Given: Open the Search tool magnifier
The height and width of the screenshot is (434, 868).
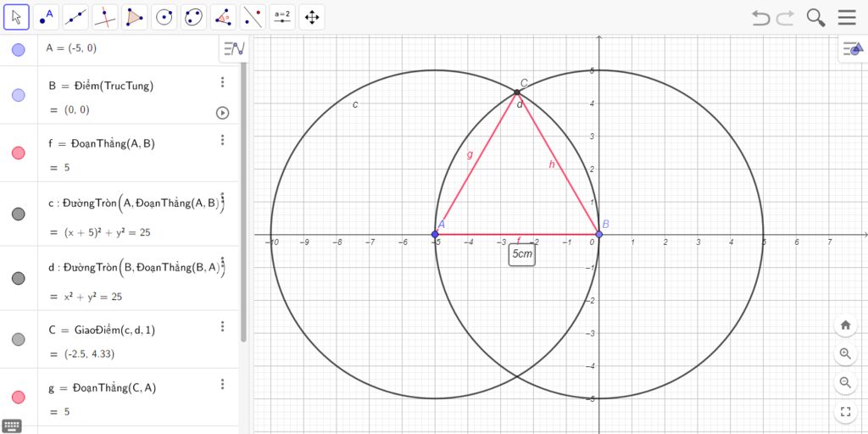Looking at the screenshot, I should pos(815,18).
